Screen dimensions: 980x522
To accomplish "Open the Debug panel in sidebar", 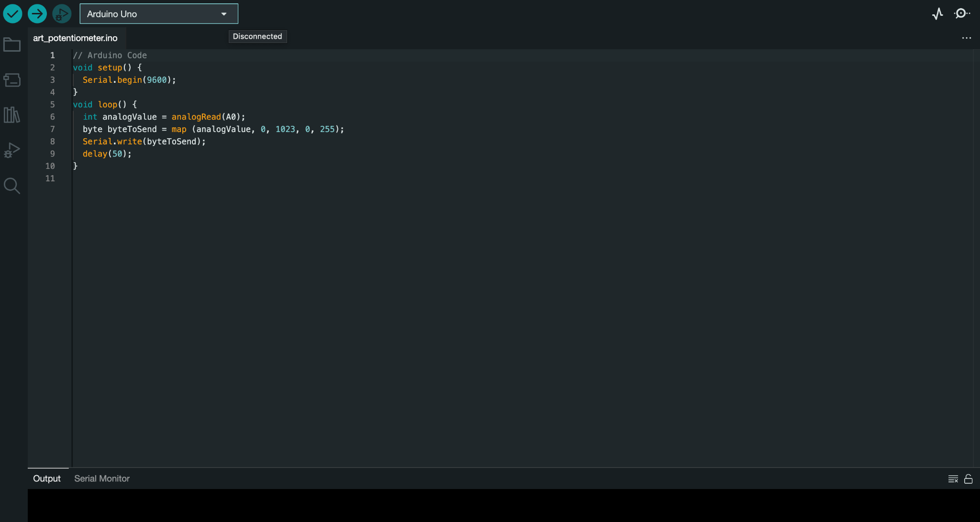I will (x=12, y=150).
